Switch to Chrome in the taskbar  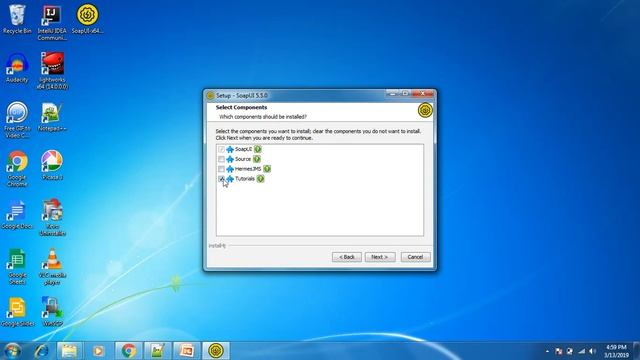129,351
